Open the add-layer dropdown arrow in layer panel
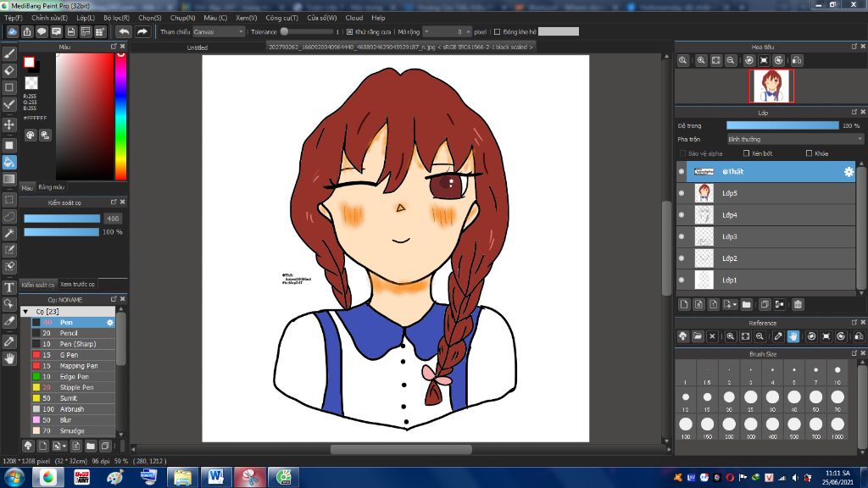Viewport: 868px width, 488px height. click(x=734, y=304)
